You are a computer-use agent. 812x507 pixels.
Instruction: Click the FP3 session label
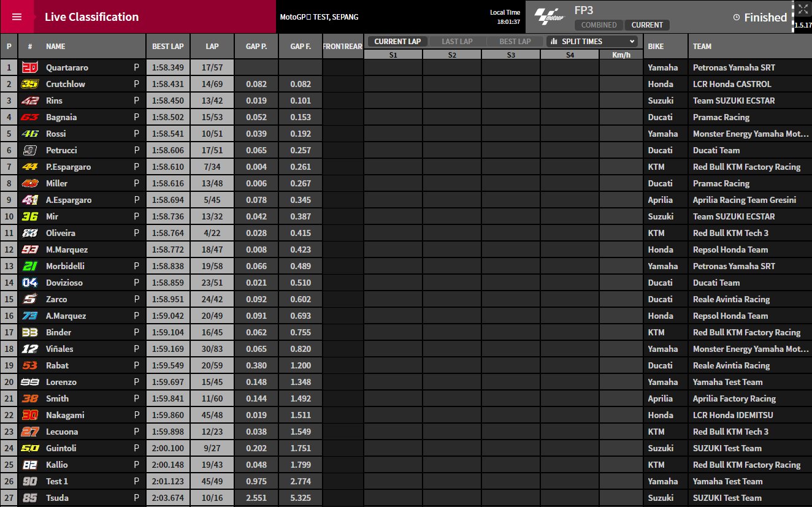(x=584, y=10)
